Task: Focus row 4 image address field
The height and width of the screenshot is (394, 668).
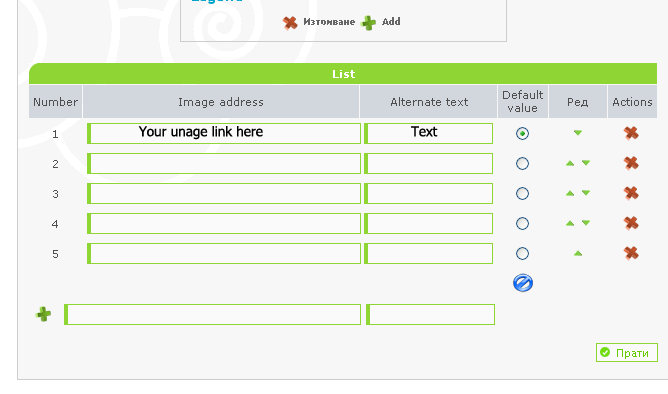Action: coord(224,224)
